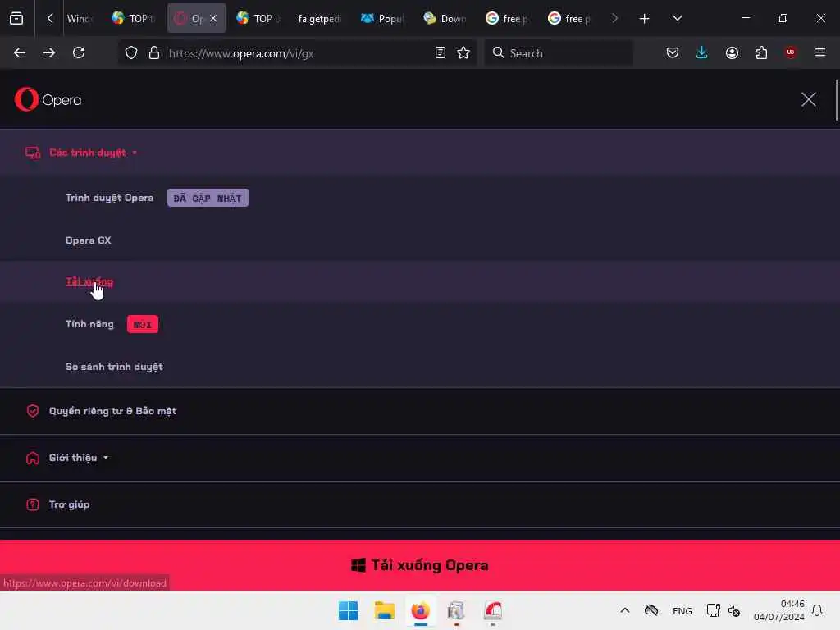Switch to the 'Wind' tab
The width and height of the screenshot is (840, 630).
pyautogui.click(x=80, y=18)
